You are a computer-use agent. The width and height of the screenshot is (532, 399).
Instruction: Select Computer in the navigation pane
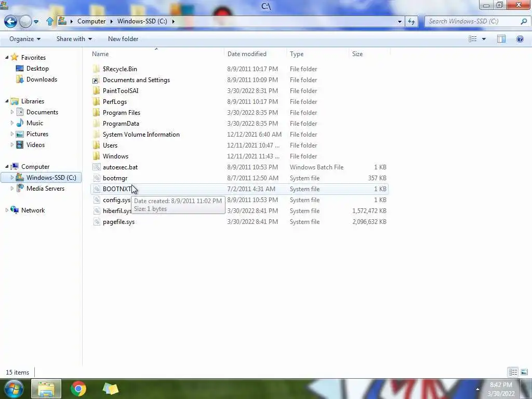pos(35,167)
